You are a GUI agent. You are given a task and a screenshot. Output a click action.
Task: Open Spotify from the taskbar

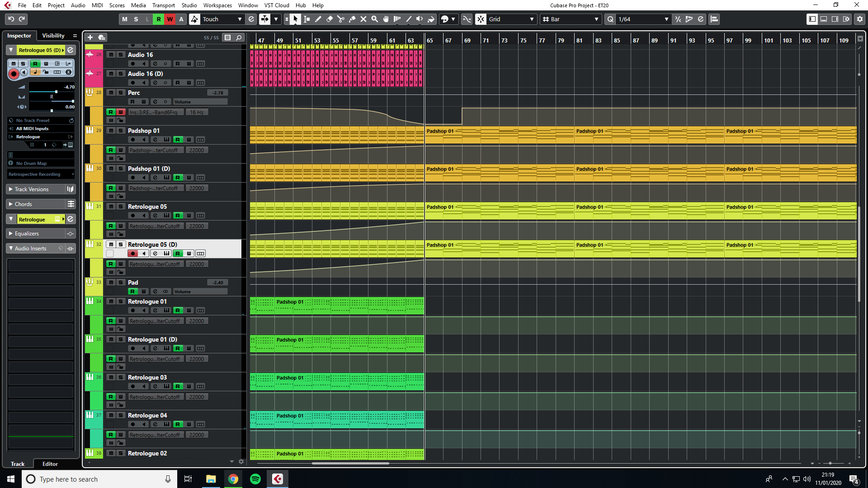click(255, 479)
